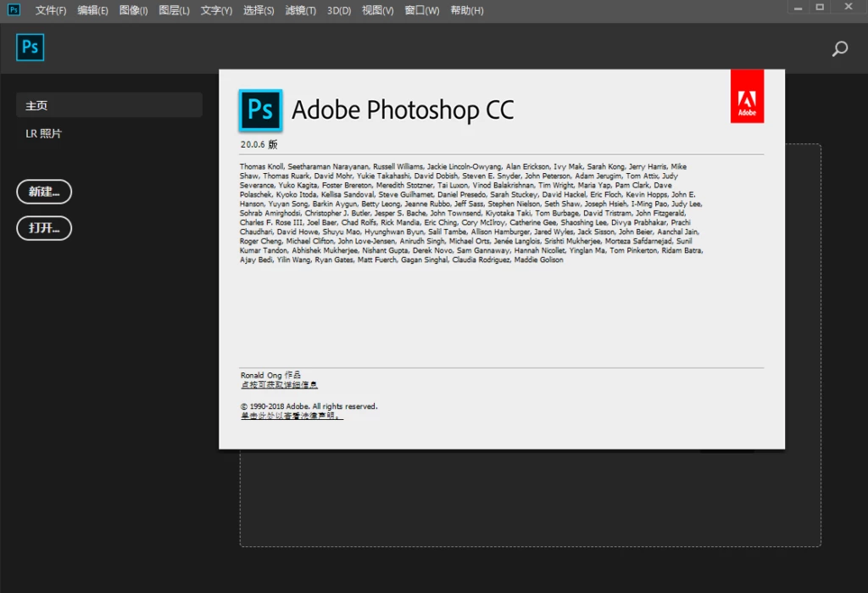This screenshot has height=593, width=868.
Task: Click the 'Ronald Ong 作品' text
Action: tap(270, 375)
